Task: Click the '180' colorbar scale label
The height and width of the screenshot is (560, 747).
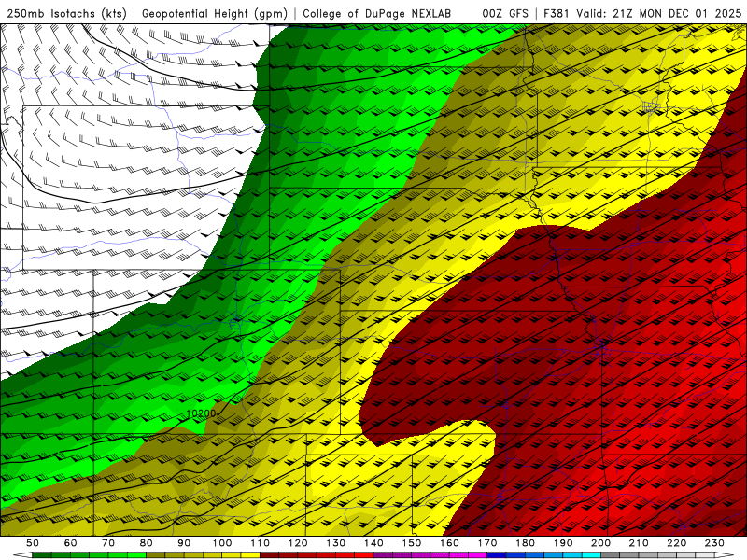Action: [526, 543]
